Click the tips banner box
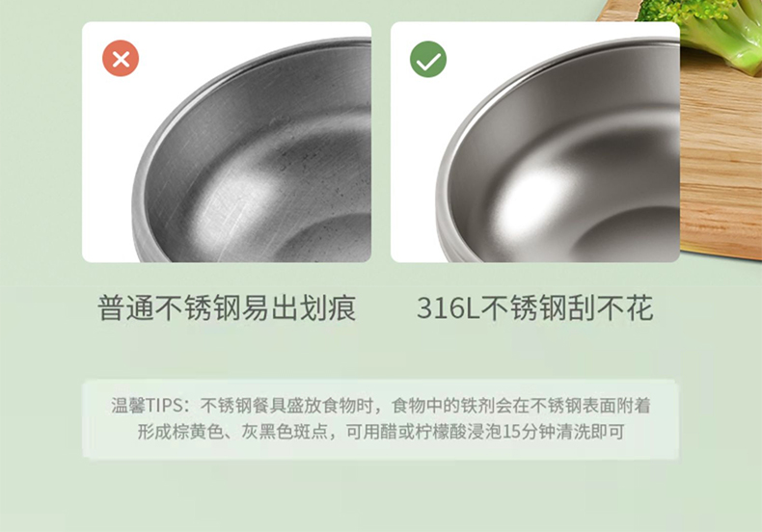 (x=381, y=419)
